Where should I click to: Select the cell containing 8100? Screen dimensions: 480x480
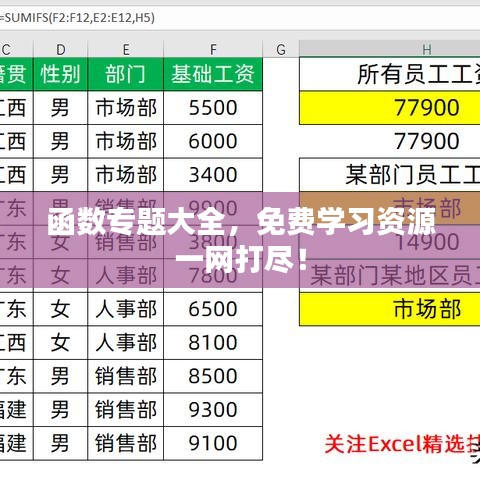point(213,342)
